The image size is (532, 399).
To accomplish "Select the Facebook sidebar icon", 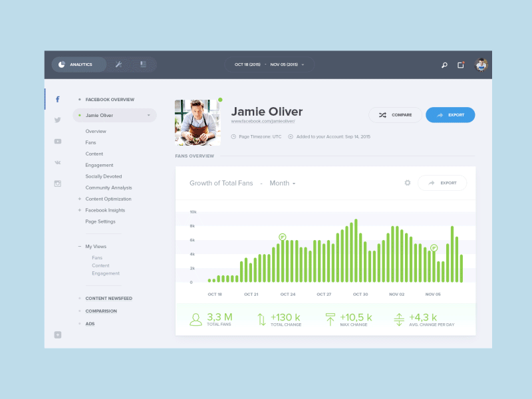I will 58,99.
